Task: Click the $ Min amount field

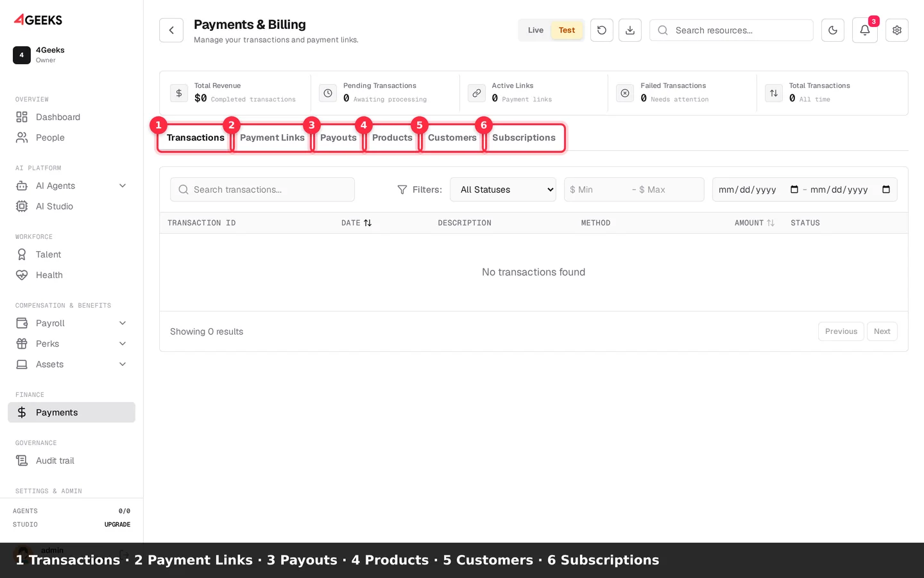Action: 597,189
